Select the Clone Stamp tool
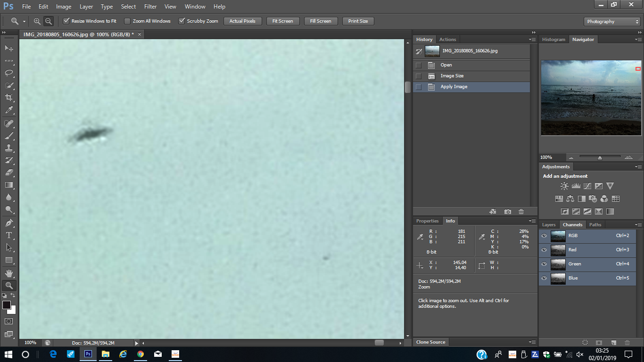 [8, 148]
